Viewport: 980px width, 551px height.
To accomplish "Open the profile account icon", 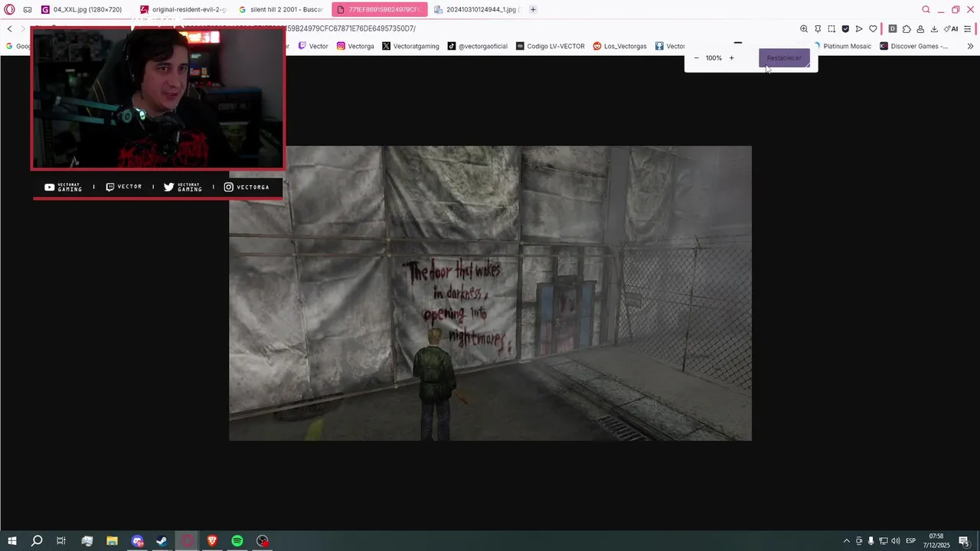I will point(920,29).
